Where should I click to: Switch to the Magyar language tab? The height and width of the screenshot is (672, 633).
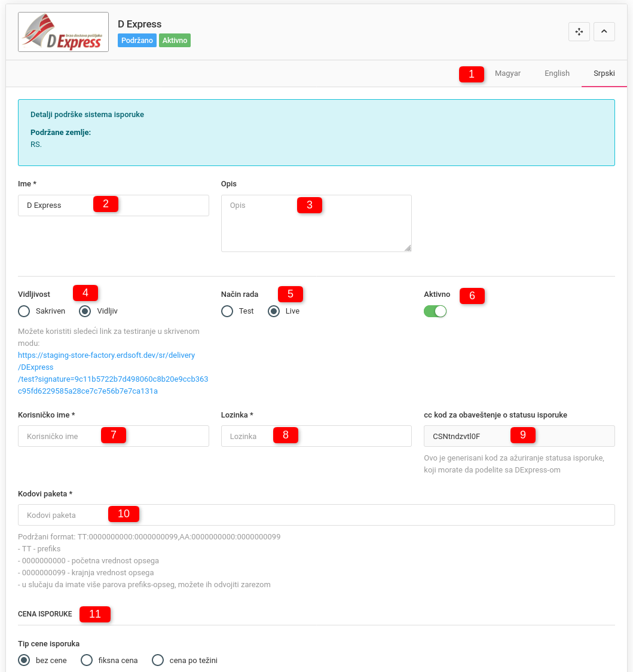point(507,73)
